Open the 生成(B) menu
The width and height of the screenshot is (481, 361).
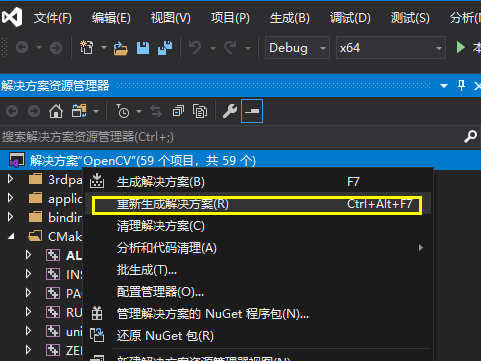point(289,18)
